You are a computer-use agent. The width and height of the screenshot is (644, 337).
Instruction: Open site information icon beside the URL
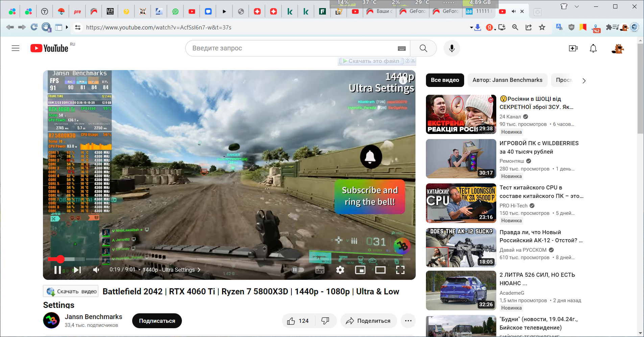(78, 27)
